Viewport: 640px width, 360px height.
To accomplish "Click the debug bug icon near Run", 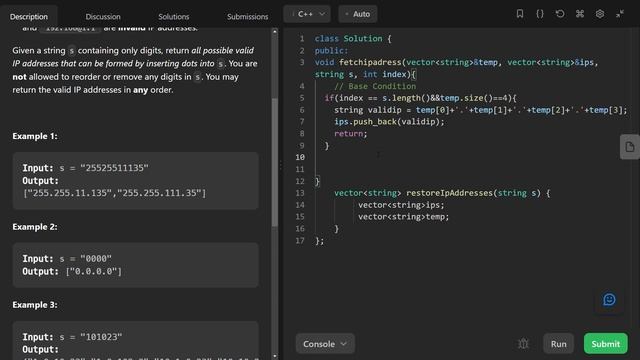I will point(523,344).
